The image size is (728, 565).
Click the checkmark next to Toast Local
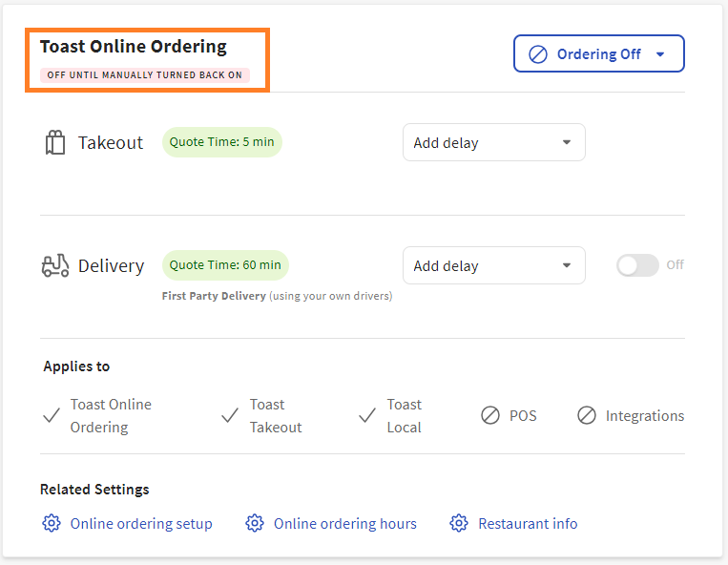click(367, 416)
